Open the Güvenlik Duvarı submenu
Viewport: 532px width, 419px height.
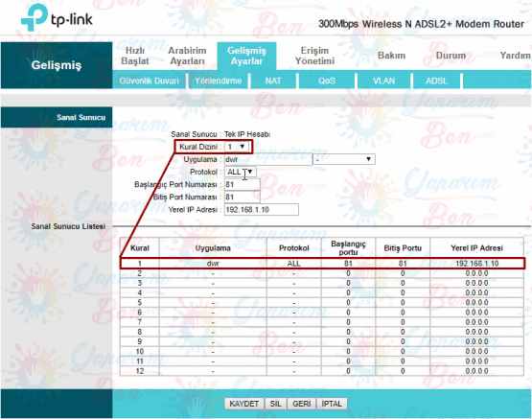pyautogui.click(x=149, y=81)
